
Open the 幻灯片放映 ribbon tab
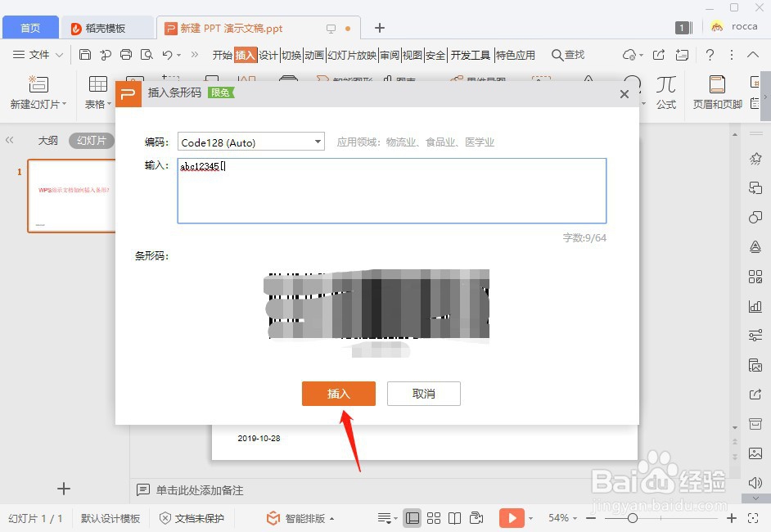point(352,55)
